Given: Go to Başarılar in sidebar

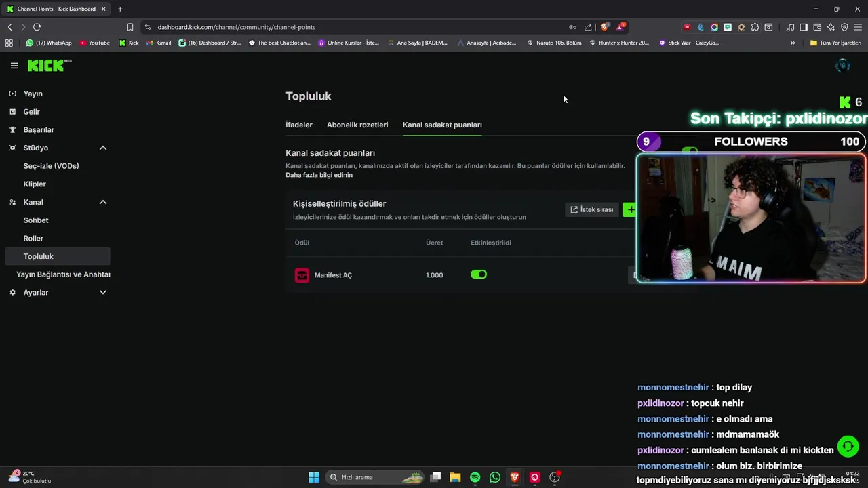Looking at the screenshot, I should coord(39,129).
